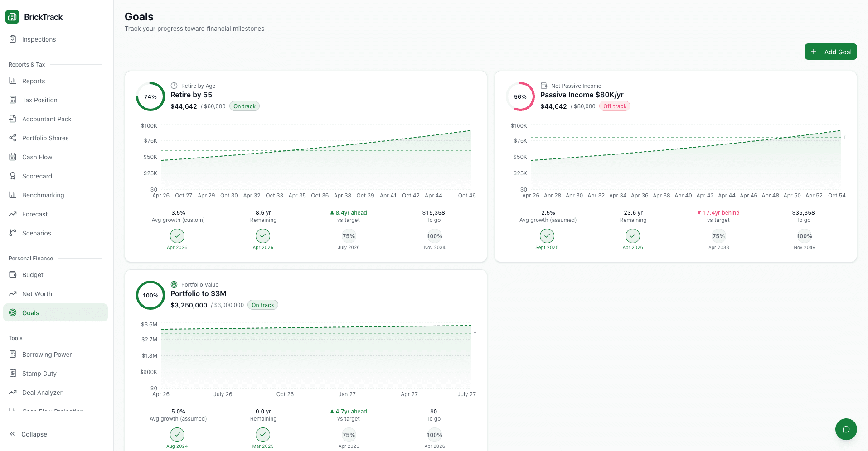Image resolution: width=868 pixels, height=451 pixels.
Task: Click the Goals target icon in sidebar
Action: pos(13,312)
